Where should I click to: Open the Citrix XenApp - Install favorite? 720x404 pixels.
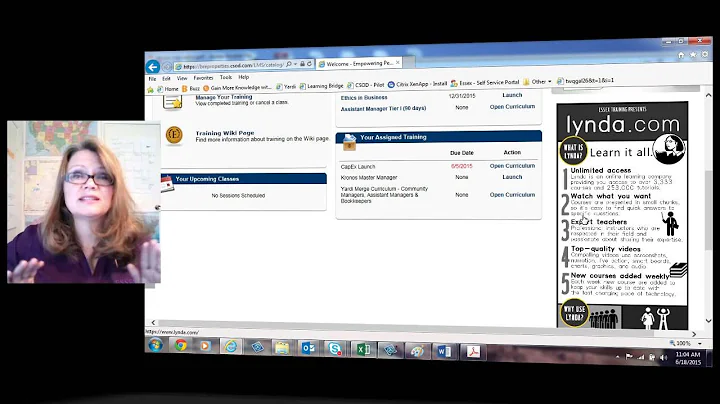coord(417,84)
